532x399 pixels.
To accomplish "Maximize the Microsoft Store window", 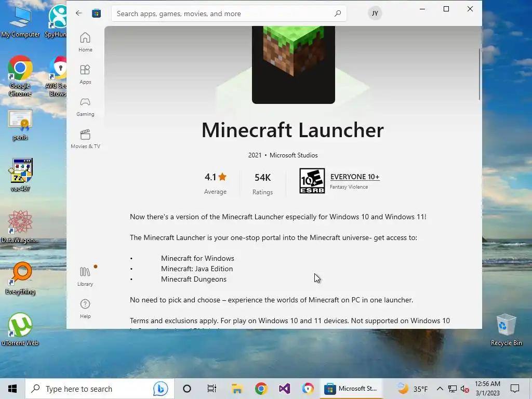I will [x=446, y=9].
